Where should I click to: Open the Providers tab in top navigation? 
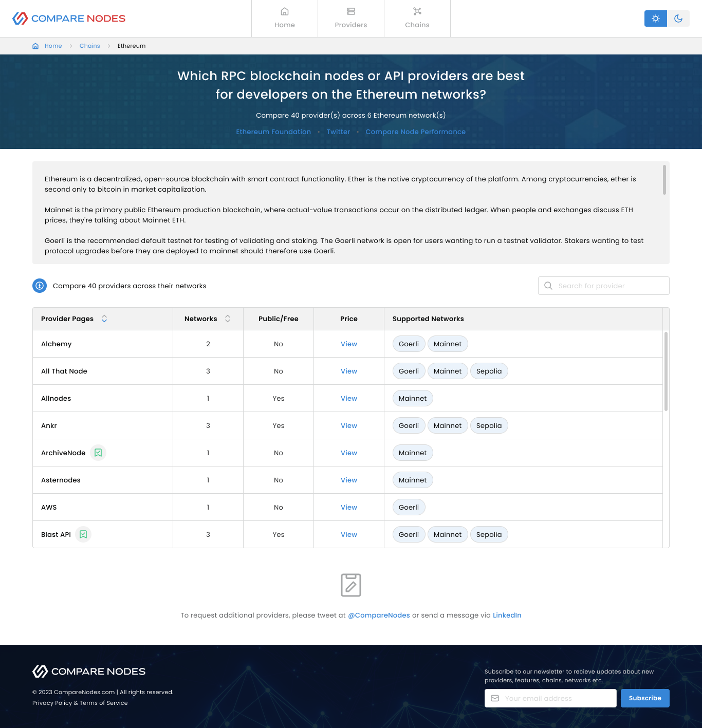pyautogui.click(x=351, y=18)
